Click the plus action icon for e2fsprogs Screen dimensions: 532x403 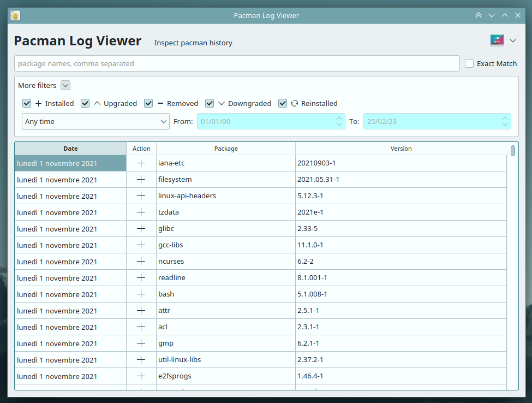(x=141, y=376)
